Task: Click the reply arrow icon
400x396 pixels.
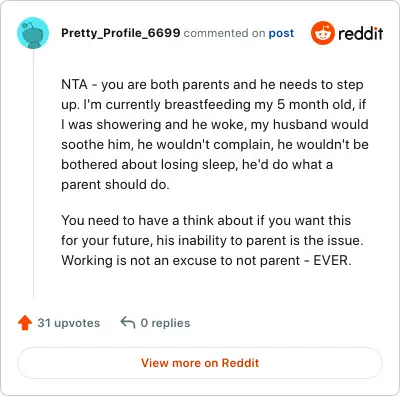Action: coord(128,323)
